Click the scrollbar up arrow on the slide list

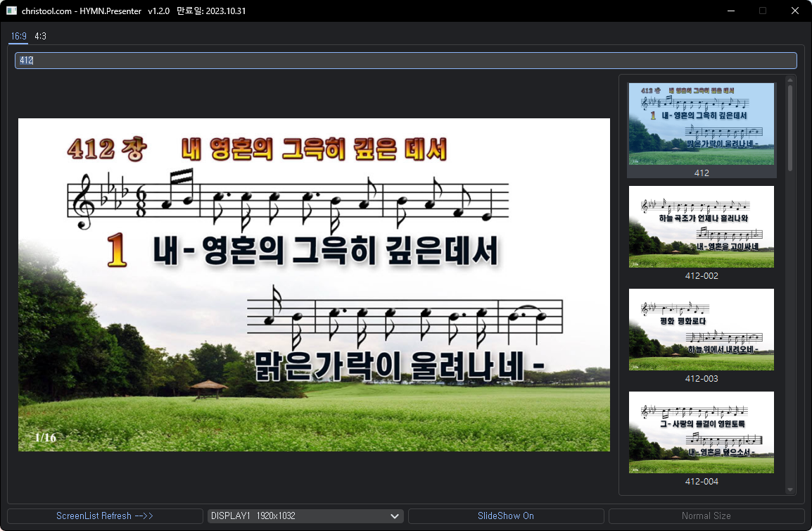coord(789,79)
